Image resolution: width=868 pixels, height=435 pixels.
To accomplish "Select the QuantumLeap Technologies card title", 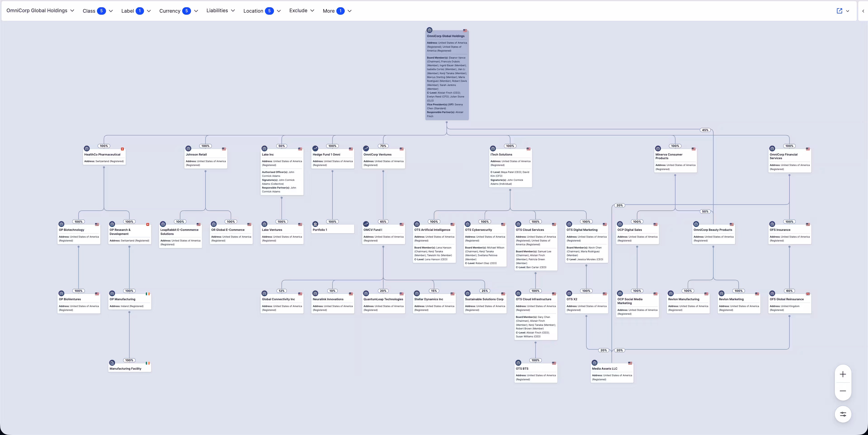I will click(383, 299).
